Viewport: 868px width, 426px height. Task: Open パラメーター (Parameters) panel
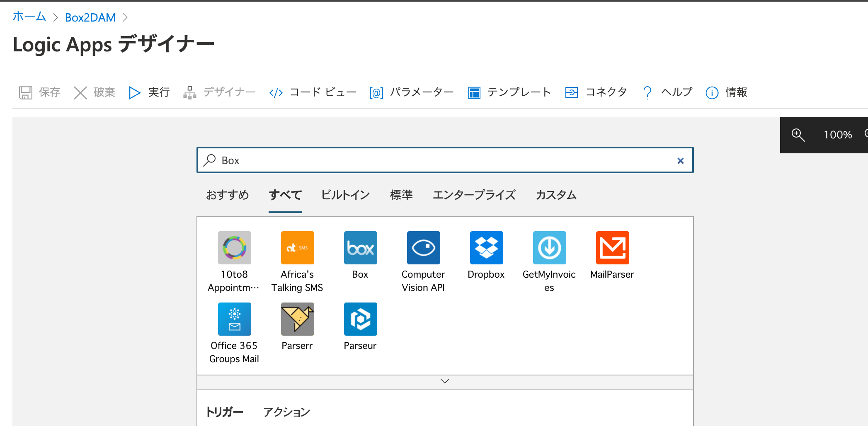point(412,92)
